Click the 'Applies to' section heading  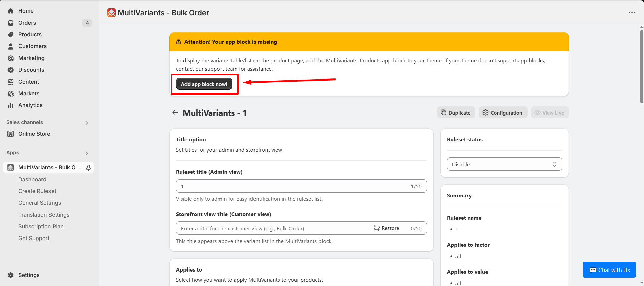[x=189, y=269]
